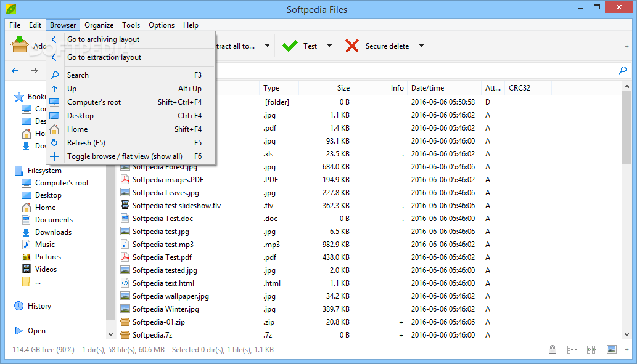Select Go to extraction layout

131,57
